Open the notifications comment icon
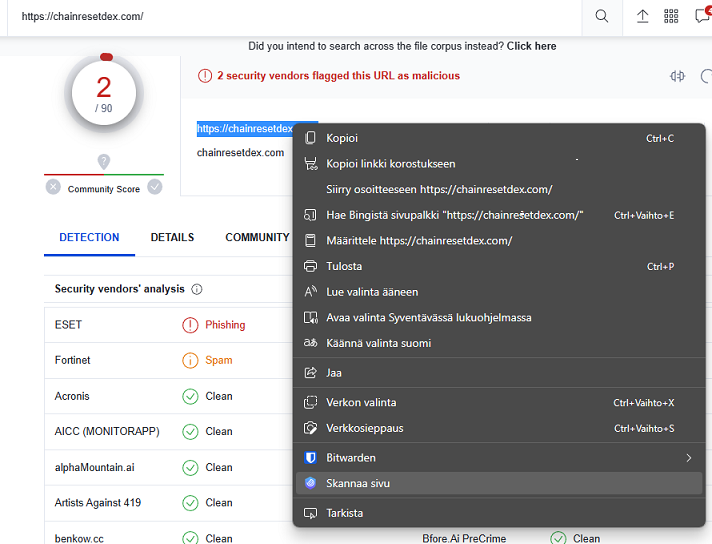Viewport: 712px width, 544px height. [x=702, y=16]
